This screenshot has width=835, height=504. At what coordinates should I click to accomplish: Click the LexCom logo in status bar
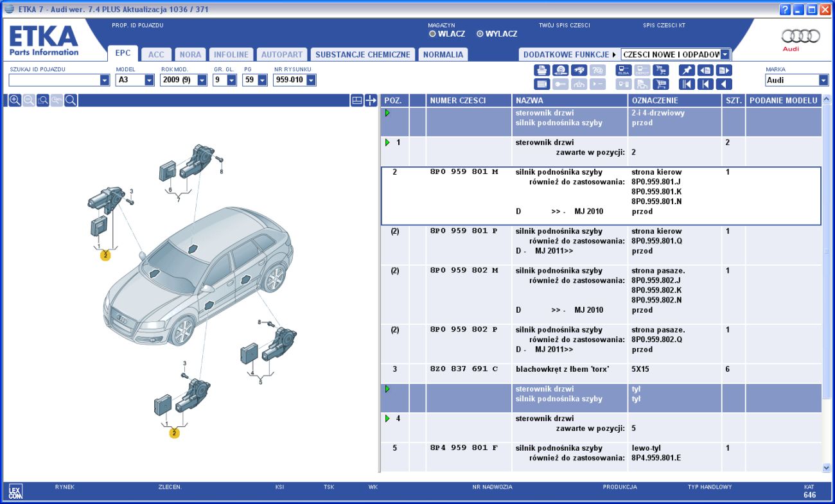pyautogui.click(x=15, y=492)
